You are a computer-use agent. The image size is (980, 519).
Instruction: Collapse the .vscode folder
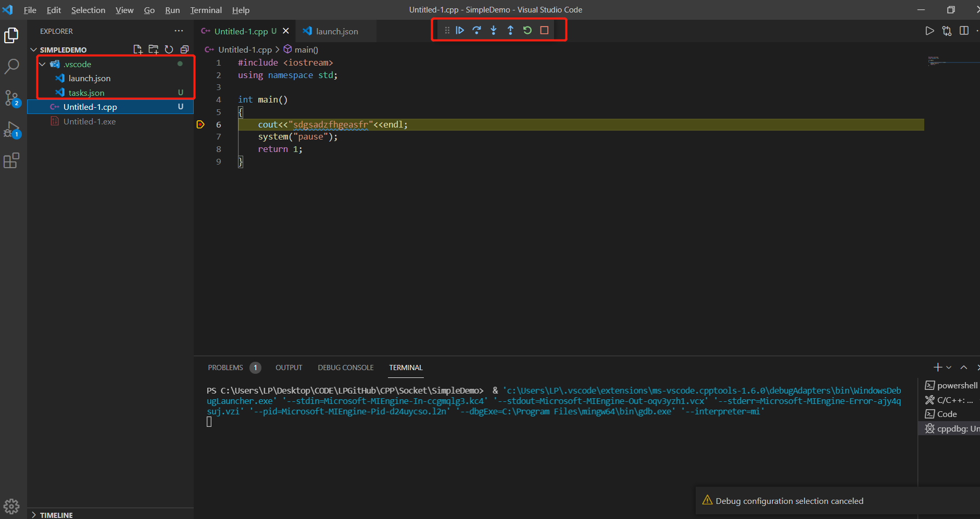click(x=42, y=64)
